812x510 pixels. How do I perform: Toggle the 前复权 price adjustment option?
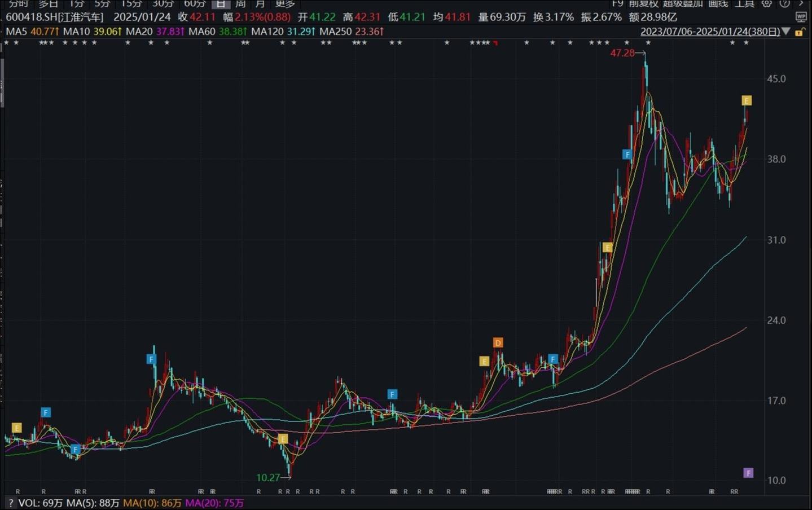point(644,3)
